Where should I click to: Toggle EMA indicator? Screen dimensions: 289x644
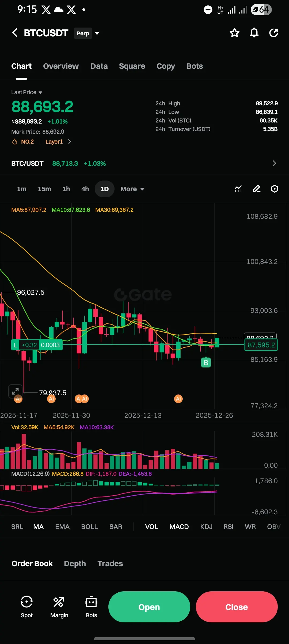pos(62,527)
